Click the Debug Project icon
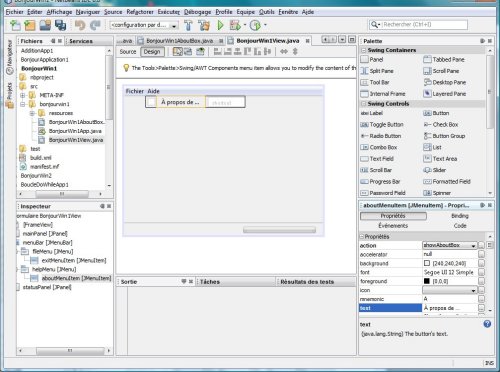 coord(235,25)
